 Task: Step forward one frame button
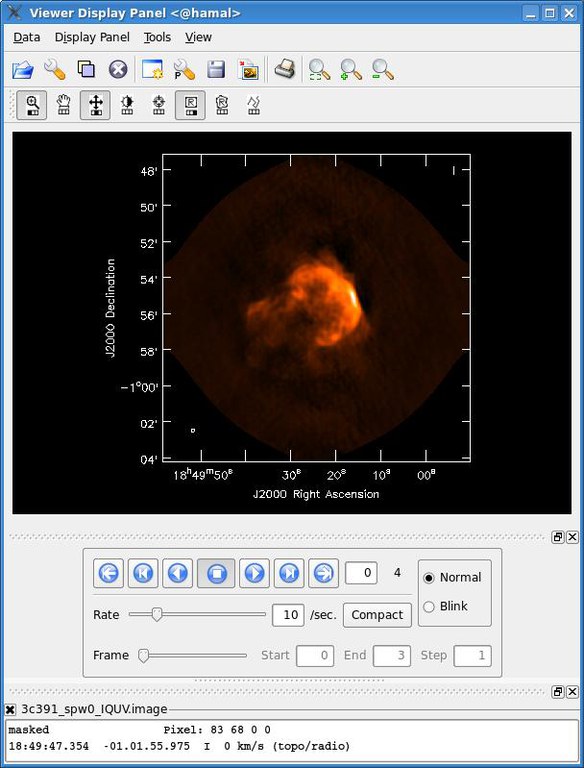[x=254, y=573]
